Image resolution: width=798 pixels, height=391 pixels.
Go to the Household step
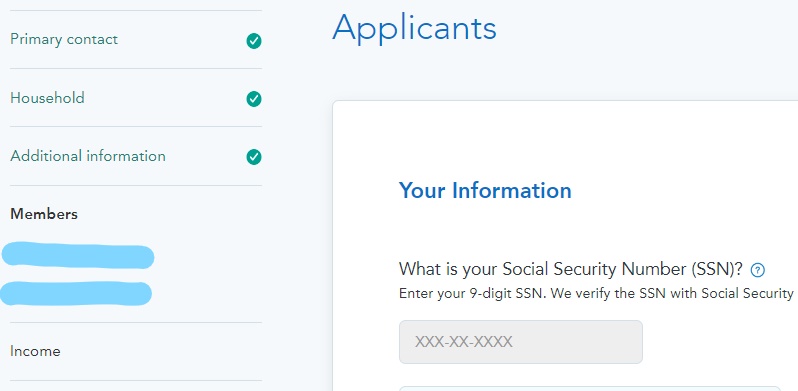(47, 98)
